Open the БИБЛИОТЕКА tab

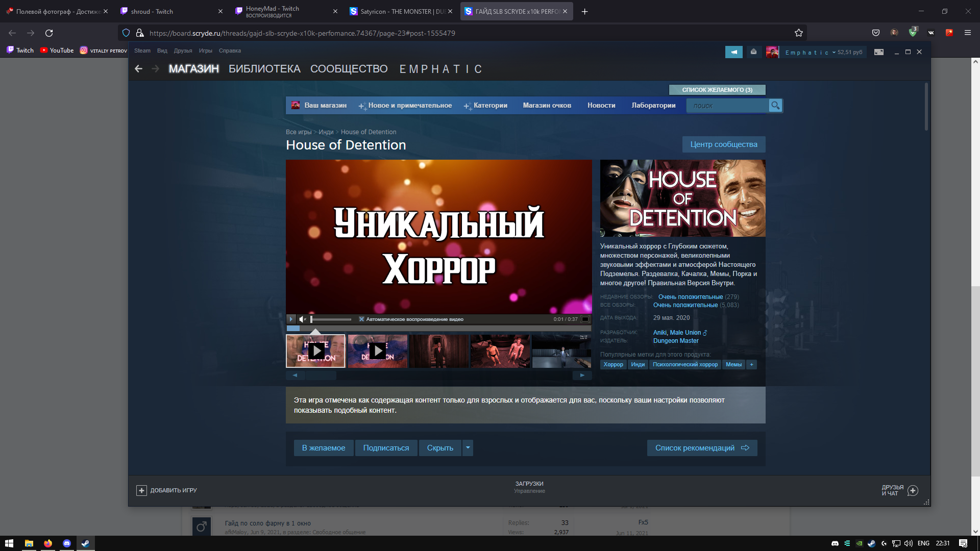[264, 69]
